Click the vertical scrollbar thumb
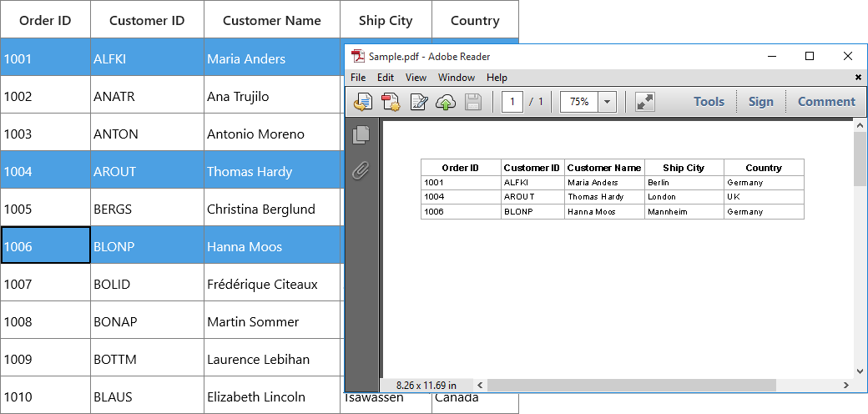Screen dimensions: 868x414 860,159
